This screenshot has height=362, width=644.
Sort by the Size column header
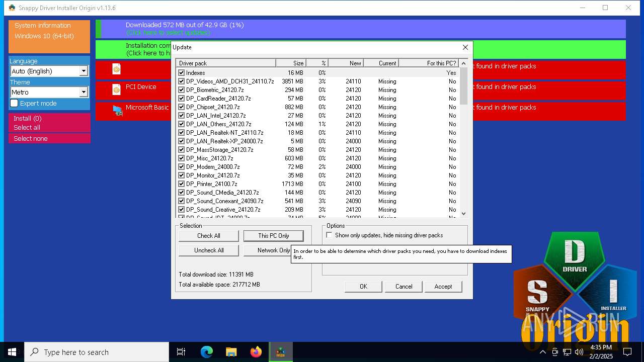[x=291, y=63]
